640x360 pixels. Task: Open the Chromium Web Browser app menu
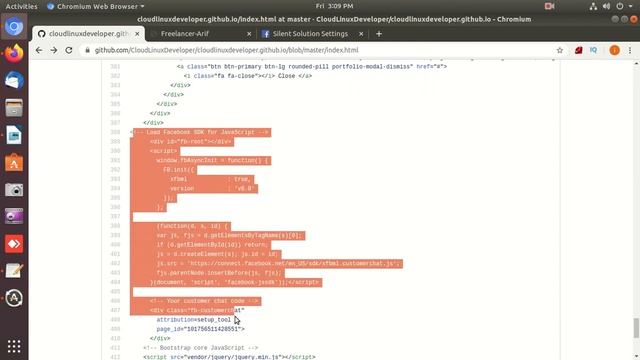point(96,6)
